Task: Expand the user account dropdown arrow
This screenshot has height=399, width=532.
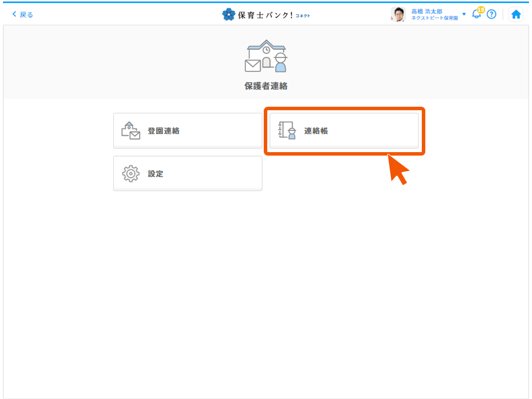Action: click(464, 14)
